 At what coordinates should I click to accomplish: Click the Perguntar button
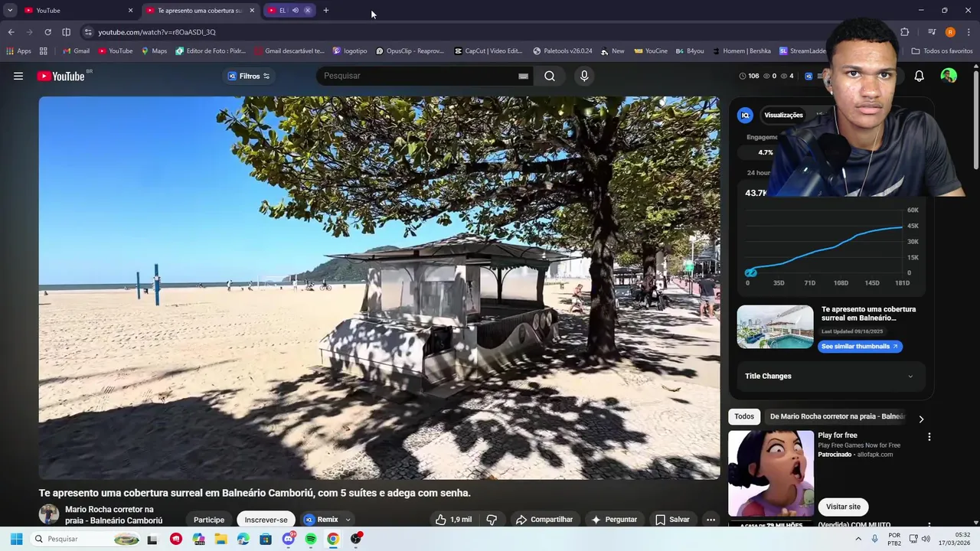coord(614,520)
